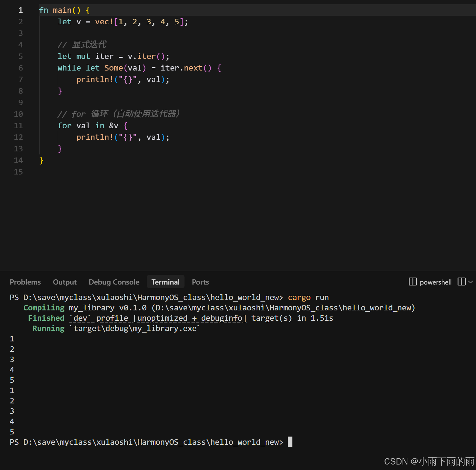Image resolution: width=476 pixels, height=470 pixels.
Task: Click 'while let Some(val) = iter.next()' line
Action: 139,68
